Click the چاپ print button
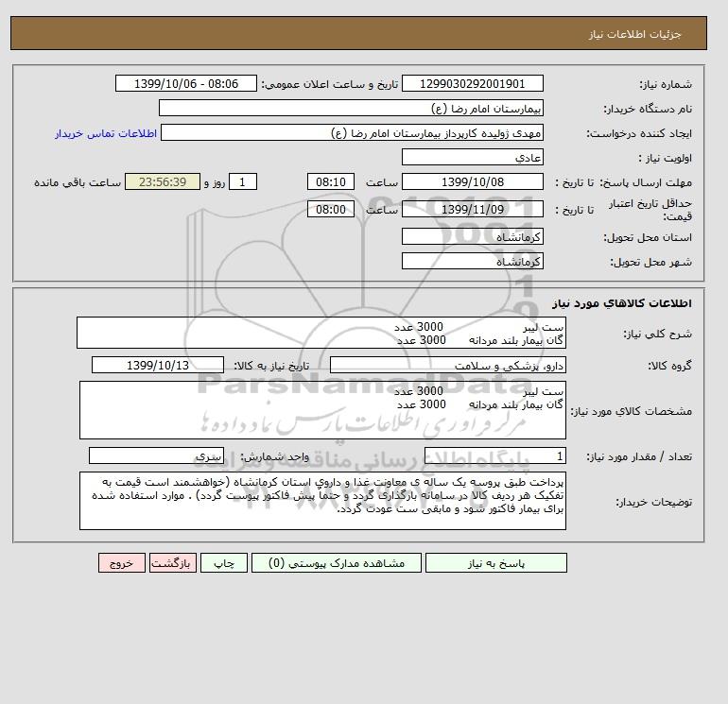This screenshot has width=728, height=704. pos(224,562)
